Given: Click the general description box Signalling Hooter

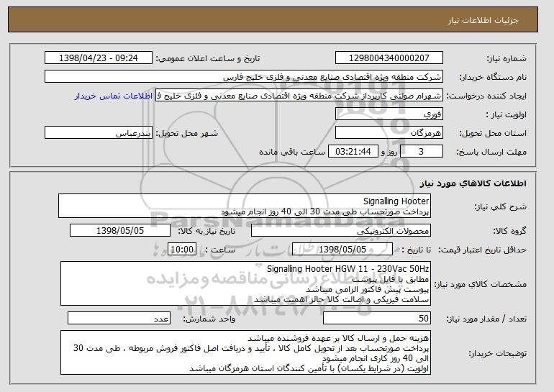Looking at the screenshot, I should point(245,206).
